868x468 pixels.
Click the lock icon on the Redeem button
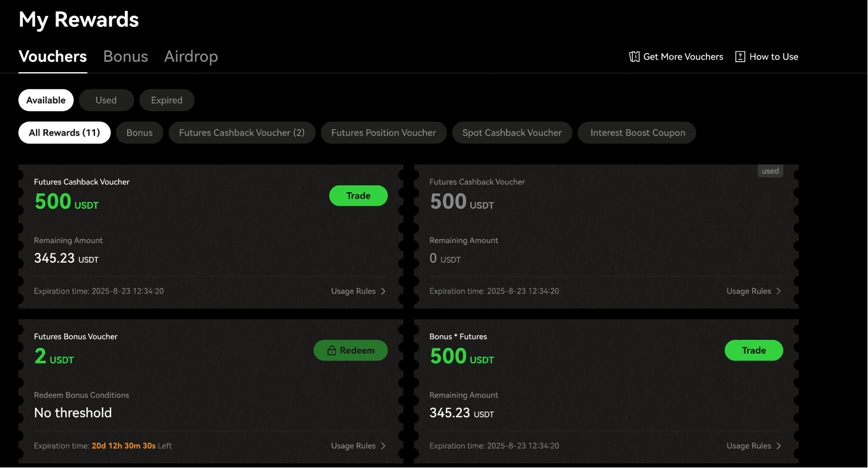click(332, 351)
